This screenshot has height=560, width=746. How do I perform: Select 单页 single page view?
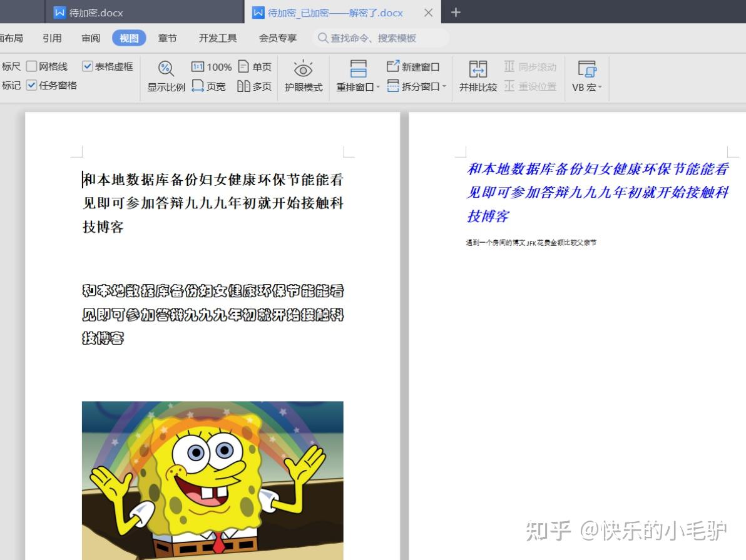click(255, 66)
